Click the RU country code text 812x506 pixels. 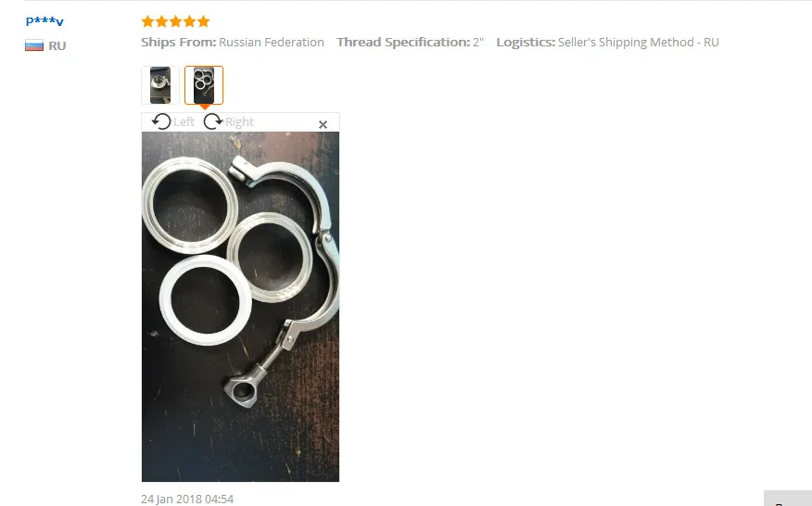click(57, 45)
